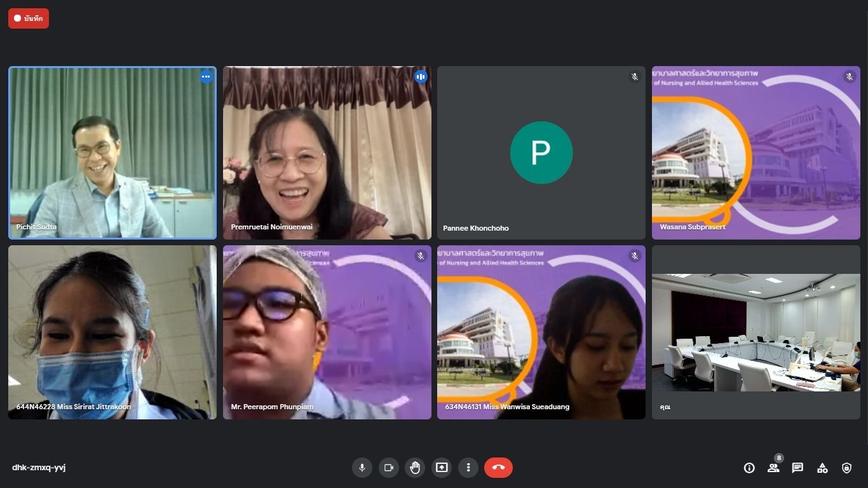
Task: Select Pannee Khonchoho's avatar tile
Action: [x=541, y=152]
